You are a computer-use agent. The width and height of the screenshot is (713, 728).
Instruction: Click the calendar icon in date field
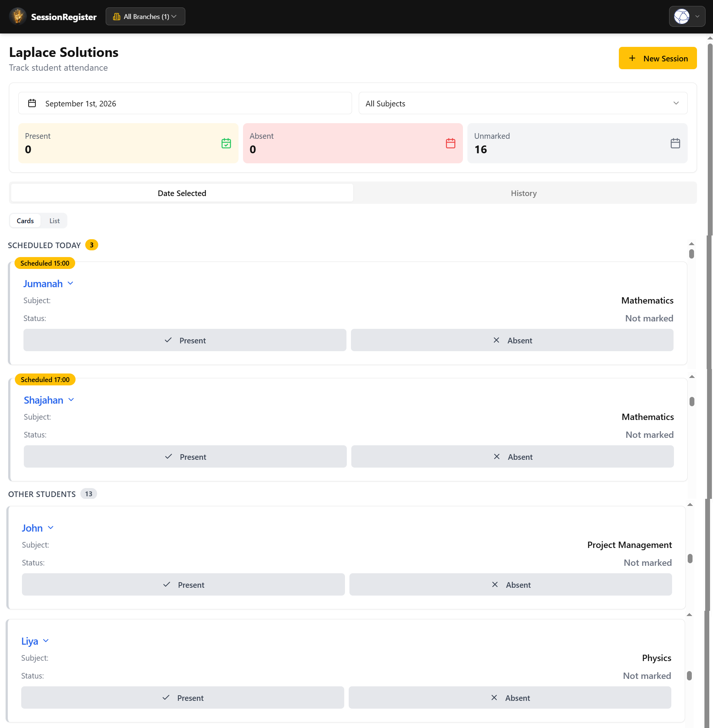click(x=32, y=103)
